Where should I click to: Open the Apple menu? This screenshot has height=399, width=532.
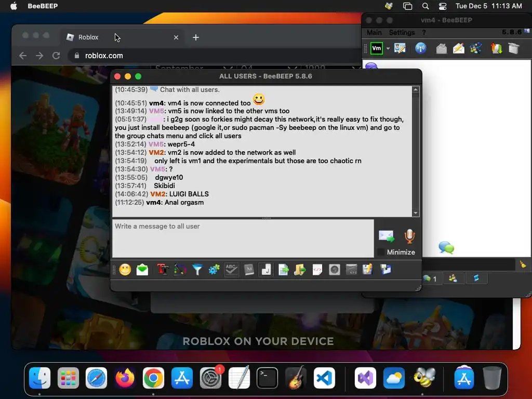pos(14,6)
